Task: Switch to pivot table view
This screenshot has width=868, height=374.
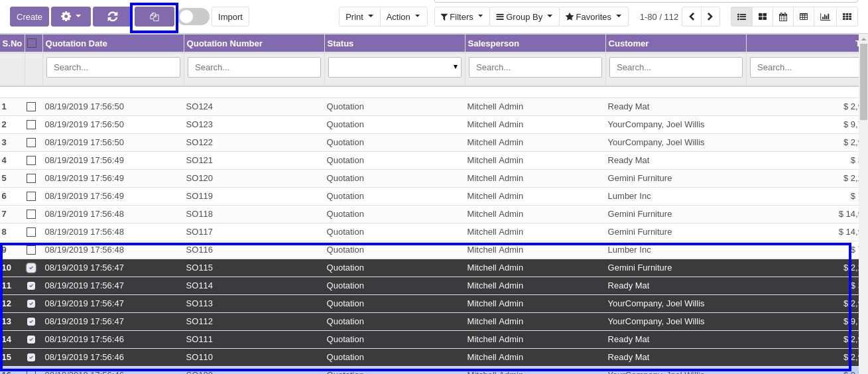Action: coord(804,17)
